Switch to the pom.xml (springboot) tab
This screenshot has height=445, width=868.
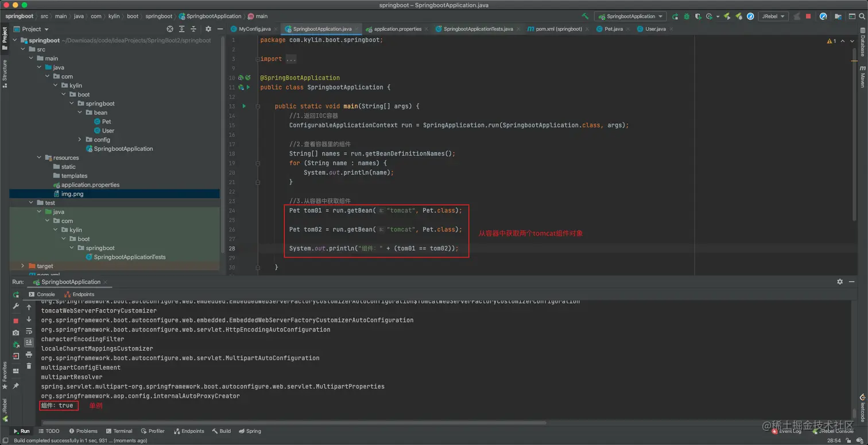pyautogui.click(x=559, y=29)
